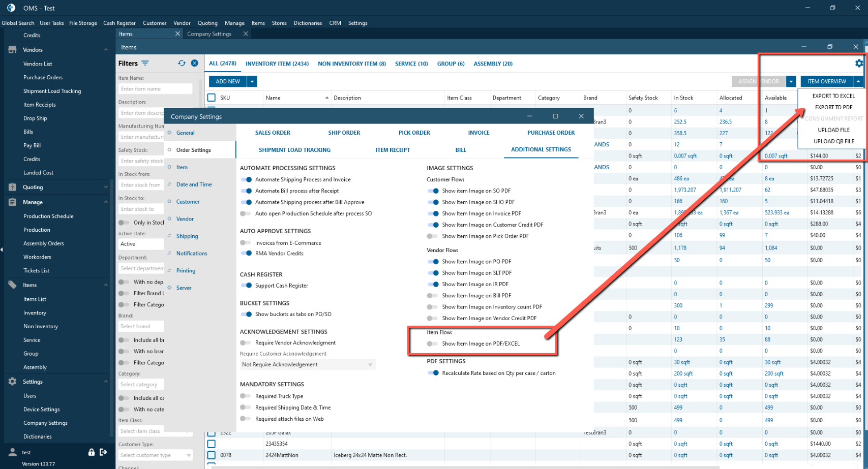Viewport: 868px width, 469px height.
Task: Click the logout icon in the sidebar footer
Action: click(103, 452)
